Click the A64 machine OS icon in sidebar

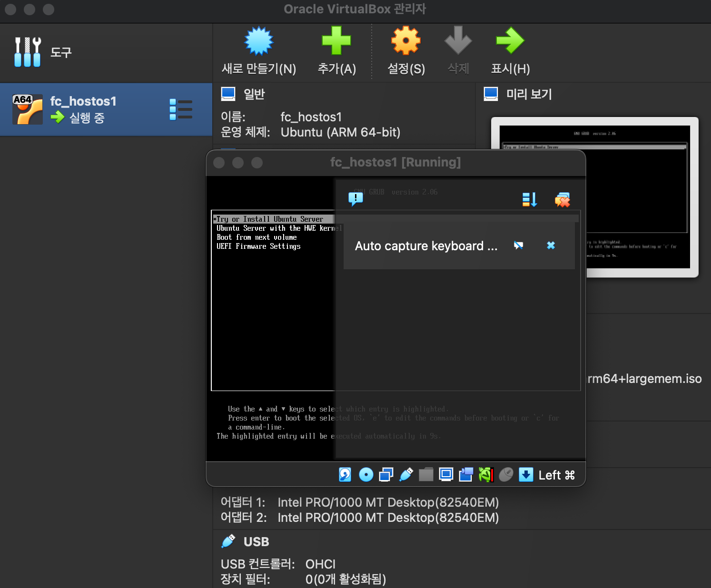click(x=27, y=109)
